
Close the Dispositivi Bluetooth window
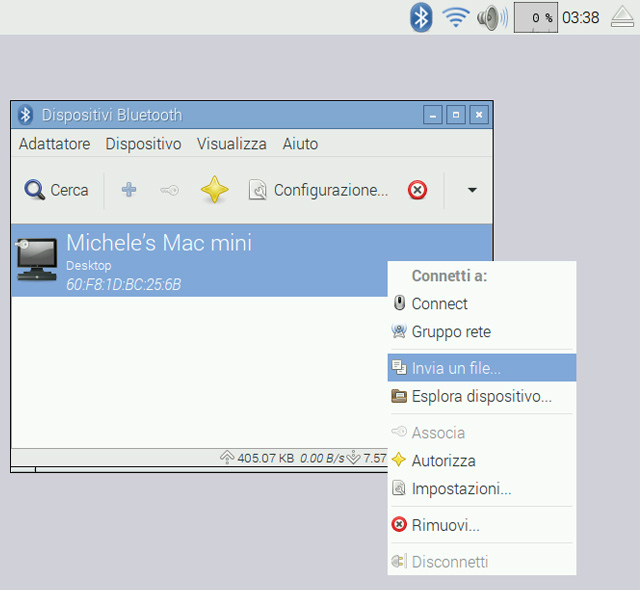(x=479, y=115)
